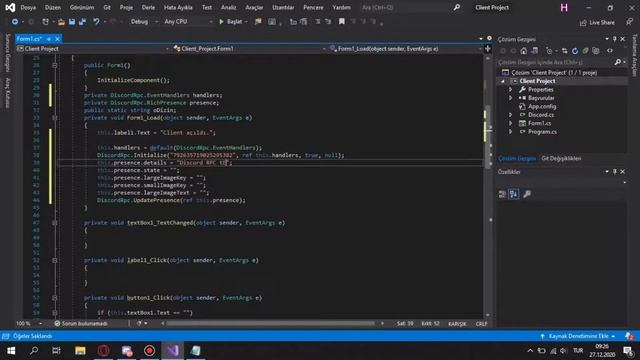Expand the Başvurular references node
The image size is (640, 360).
[x=510, y=98]
